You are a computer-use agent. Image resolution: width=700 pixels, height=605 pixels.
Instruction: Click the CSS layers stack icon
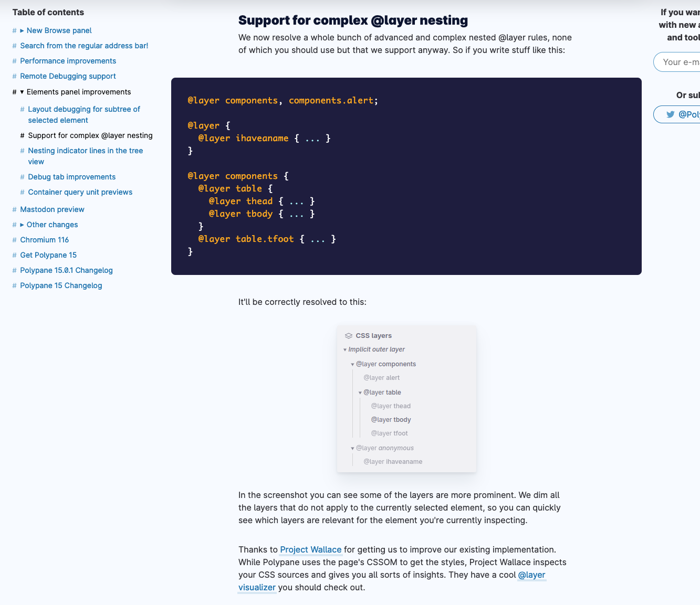point(348,335)
